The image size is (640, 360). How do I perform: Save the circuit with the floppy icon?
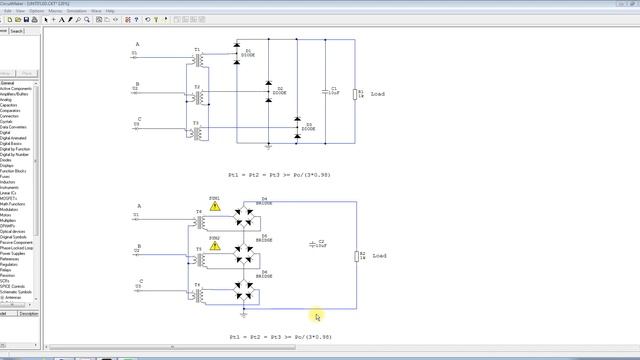point(26,20)
